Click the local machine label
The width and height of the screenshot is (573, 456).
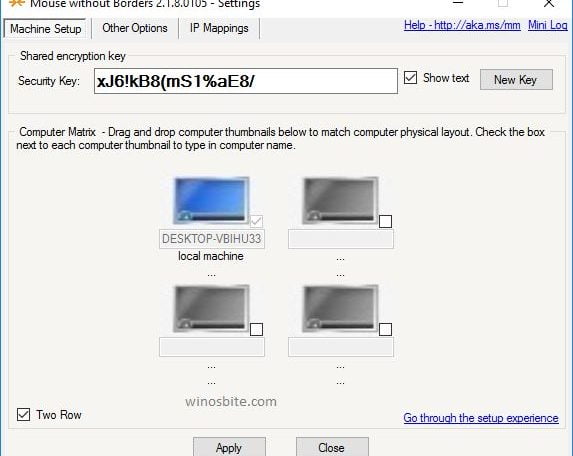coord(211,256)
